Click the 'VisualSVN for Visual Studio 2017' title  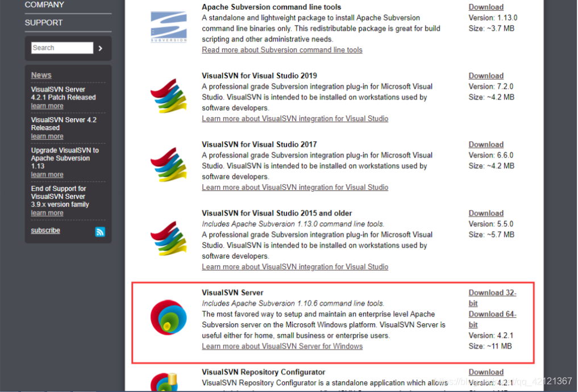[259, 145]
